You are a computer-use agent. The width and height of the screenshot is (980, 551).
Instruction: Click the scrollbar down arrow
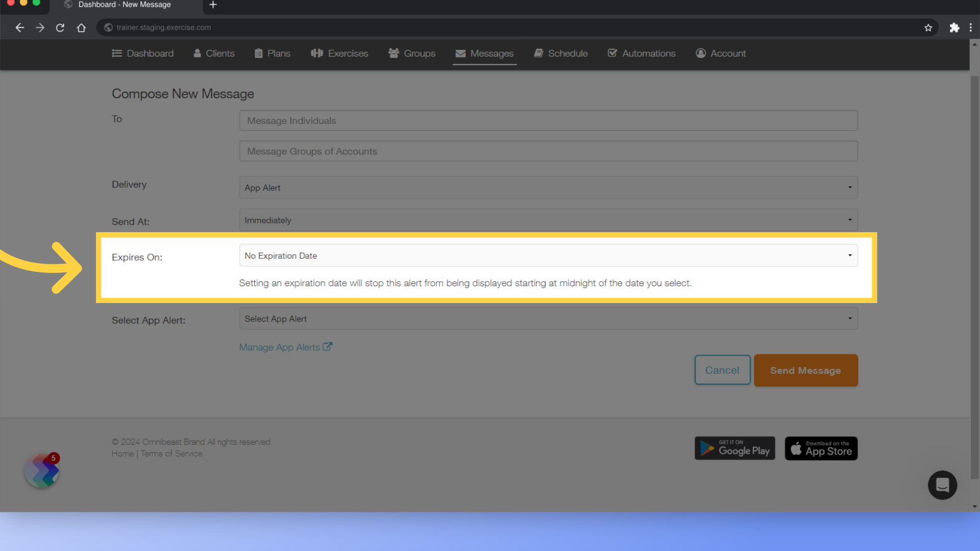(974, 507)
